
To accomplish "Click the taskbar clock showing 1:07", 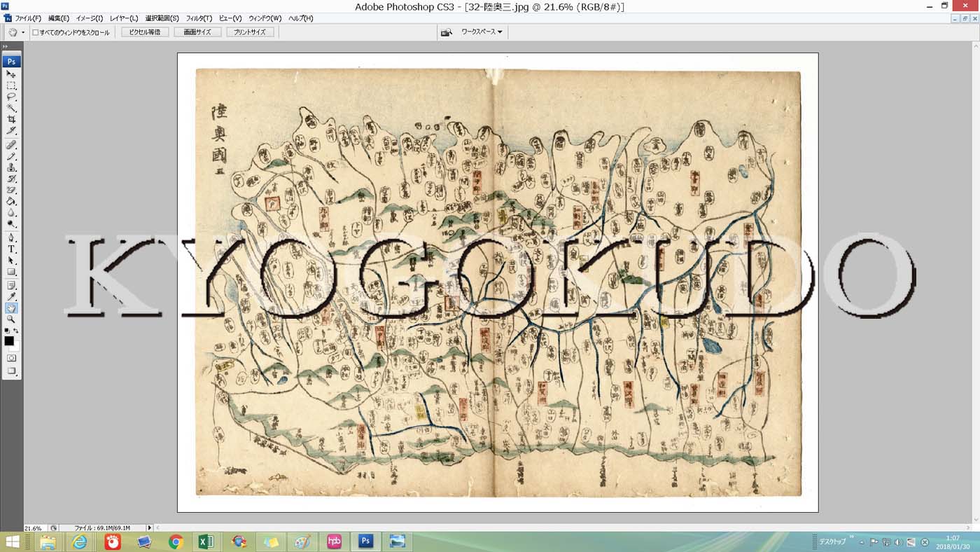I will (953, 541).
